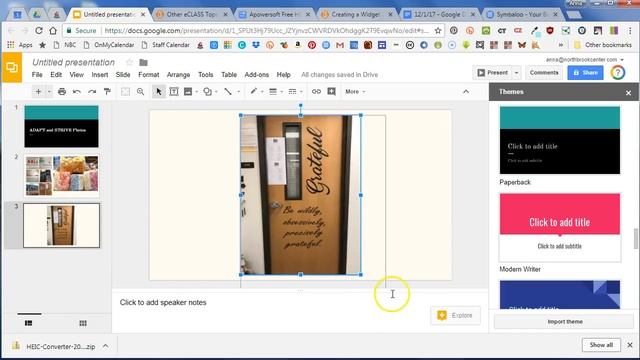
Task: Open the Arrange menu
Action: point(178,75)
